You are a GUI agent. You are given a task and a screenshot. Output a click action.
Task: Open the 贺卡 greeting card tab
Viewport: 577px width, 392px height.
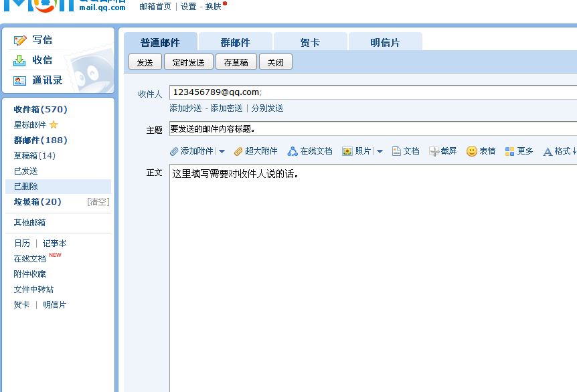tap(310, 41)
